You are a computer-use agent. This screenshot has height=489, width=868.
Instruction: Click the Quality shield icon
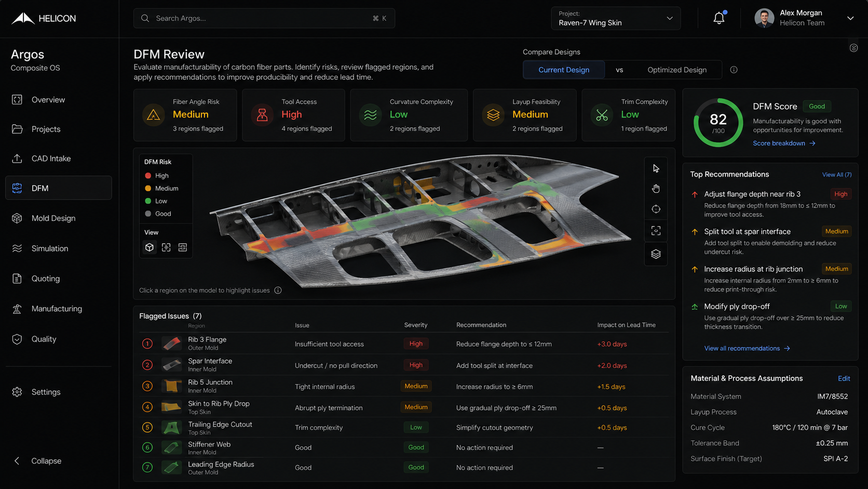[17, 339]
